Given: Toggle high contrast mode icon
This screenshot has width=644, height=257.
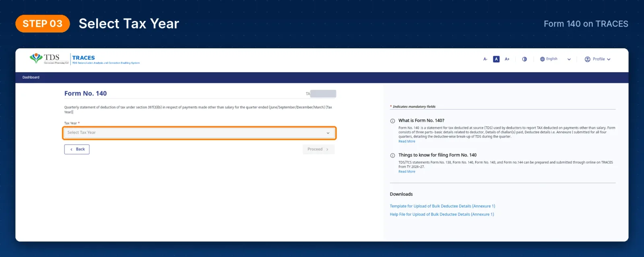Looking at the screenshot, I should (524, 59).
